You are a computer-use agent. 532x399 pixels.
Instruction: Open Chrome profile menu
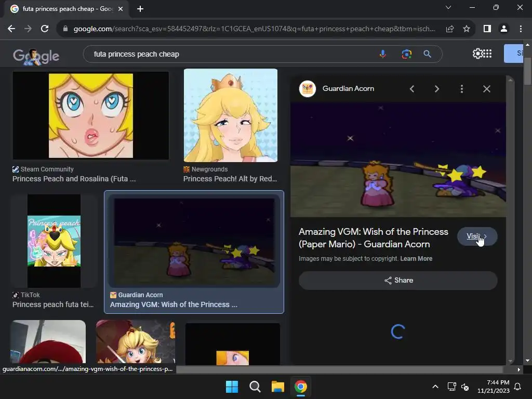[x=504, y=29]
